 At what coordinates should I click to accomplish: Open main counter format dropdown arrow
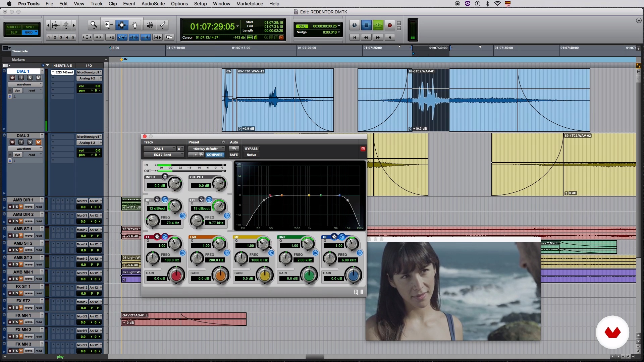pyautogui.click(x=238, y=26)
